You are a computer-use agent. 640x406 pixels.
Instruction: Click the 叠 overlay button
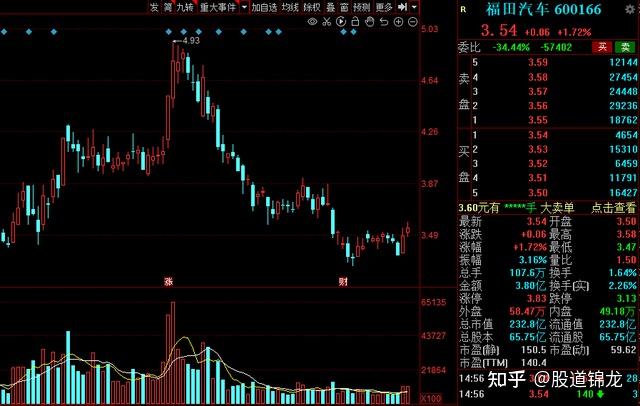click(331, 7)
